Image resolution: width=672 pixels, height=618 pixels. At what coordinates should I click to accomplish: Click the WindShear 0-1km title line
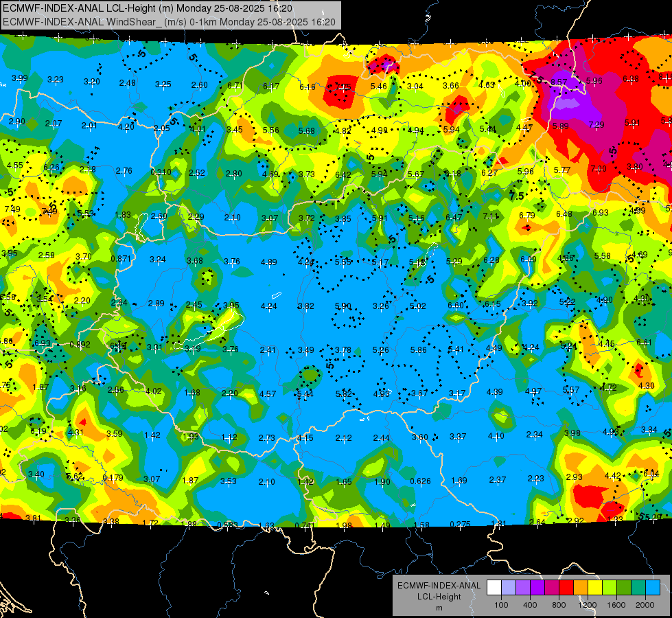(x=169, y=22)
